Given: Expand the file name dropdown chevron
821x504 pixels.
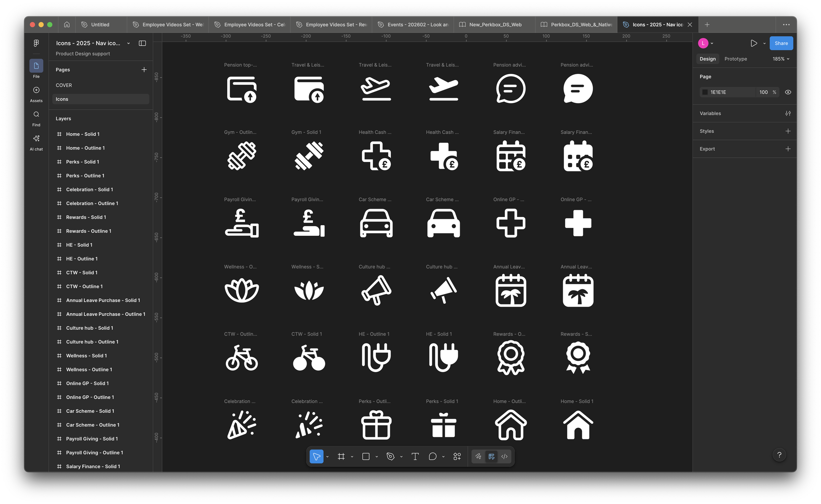Looking at the screenshot, I should [128, 43].
